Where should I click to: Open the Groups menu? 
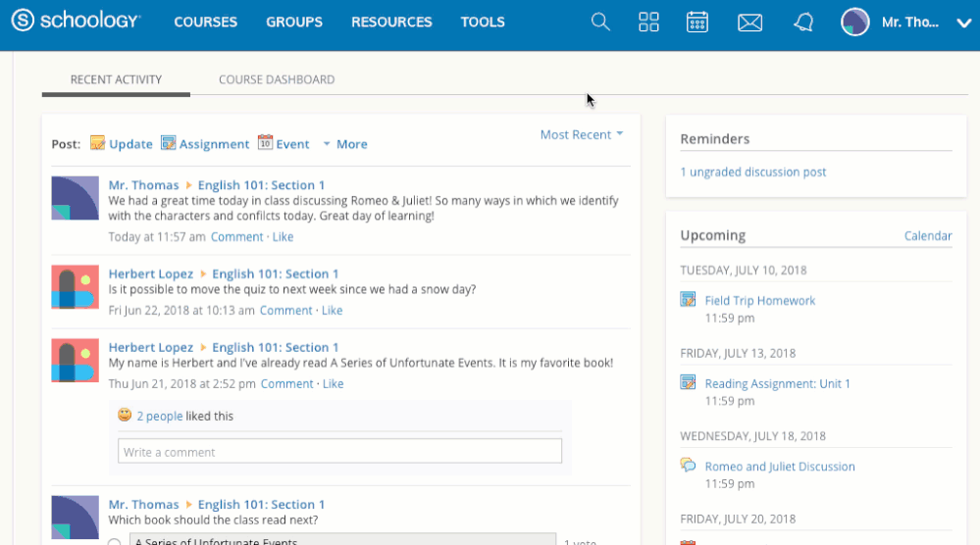pyautogui.click(x=294, y=22)
